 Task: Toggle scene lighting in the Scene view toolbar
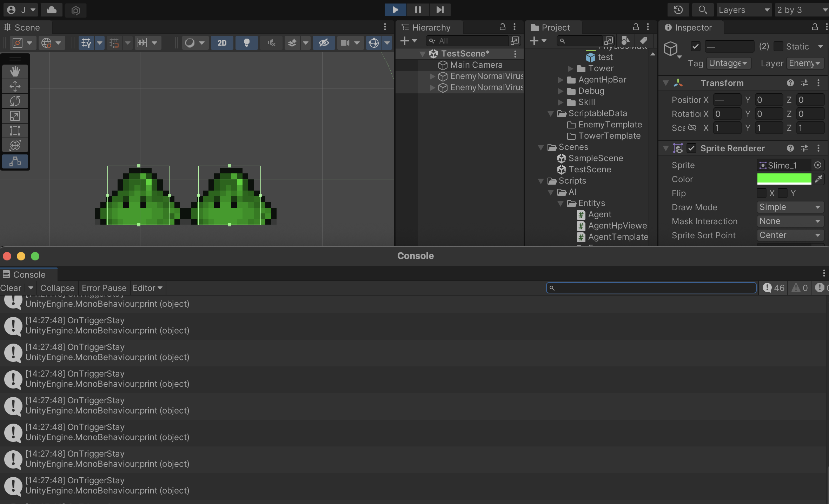(246, 42)
